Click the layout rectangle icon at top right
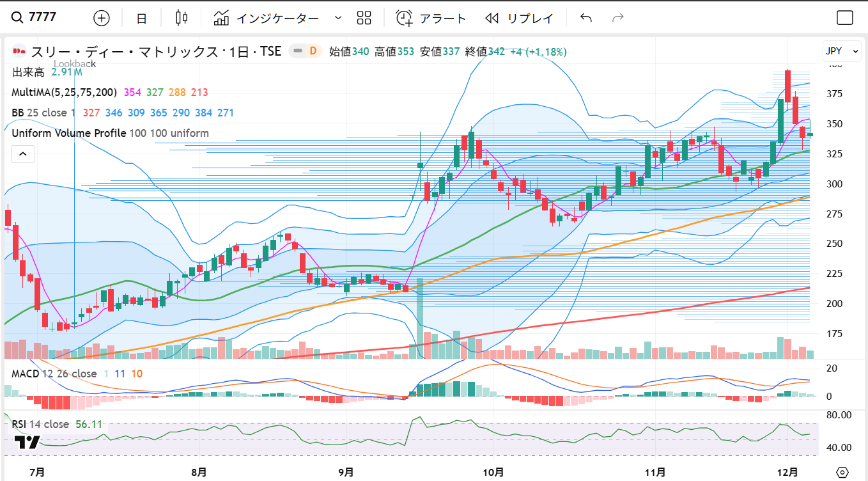The height and width of the screenshot is (481, 868). 844,18
